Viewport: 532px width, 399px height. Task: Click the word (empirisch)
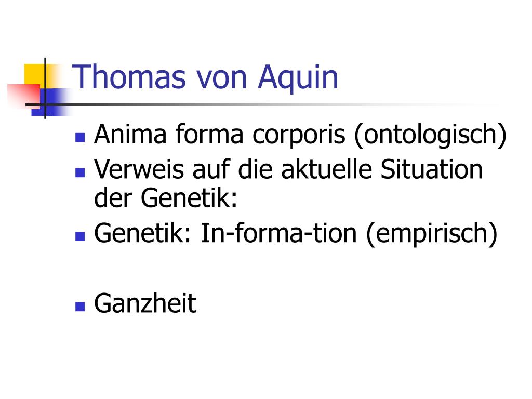432,234
